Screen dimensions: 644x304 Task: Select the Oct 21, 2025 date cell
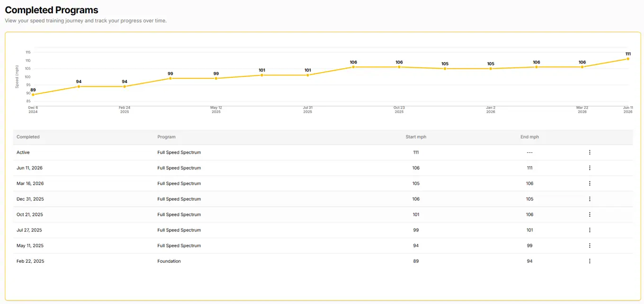[x=30, y=214]
